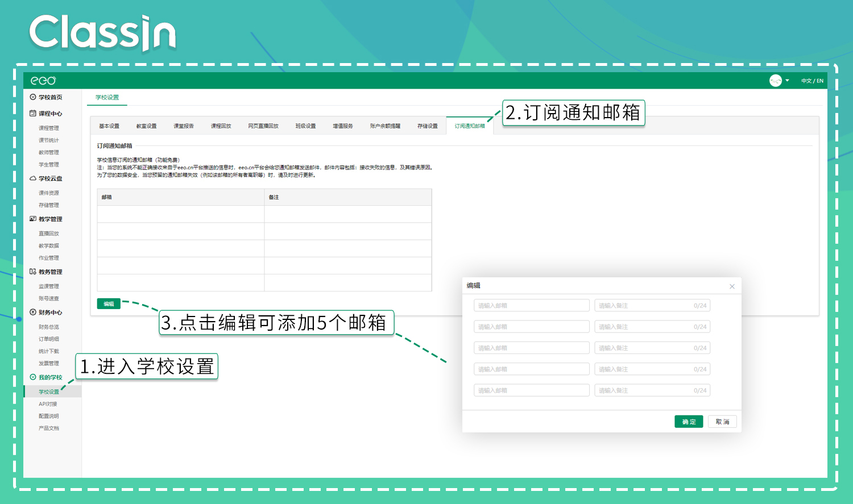Image resolution: width=853 pixels, height=504 pixels.
Task: Open 直播回放 in sidebar
Action: coord(49,234)
